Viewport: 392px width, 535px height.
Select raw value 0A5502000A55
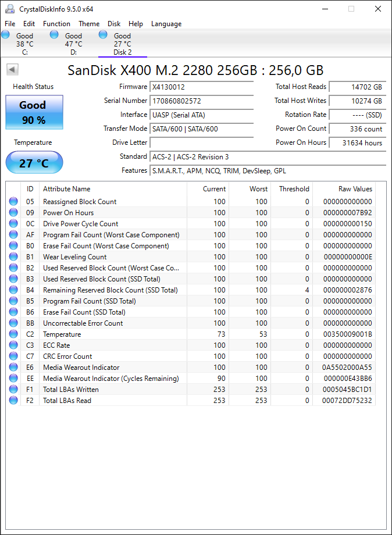(347, 367)
